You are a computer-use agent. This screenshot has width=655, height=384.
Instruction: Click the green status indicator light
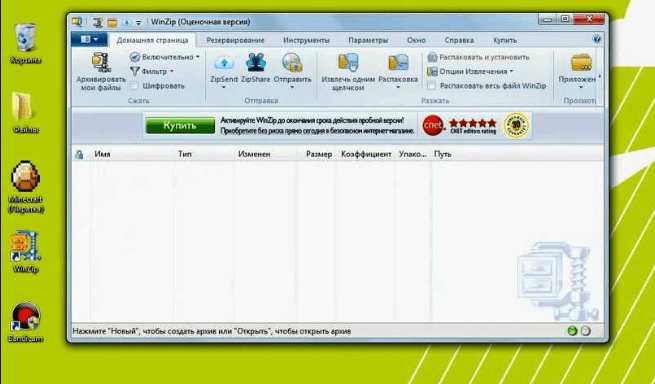coord(572,331)
